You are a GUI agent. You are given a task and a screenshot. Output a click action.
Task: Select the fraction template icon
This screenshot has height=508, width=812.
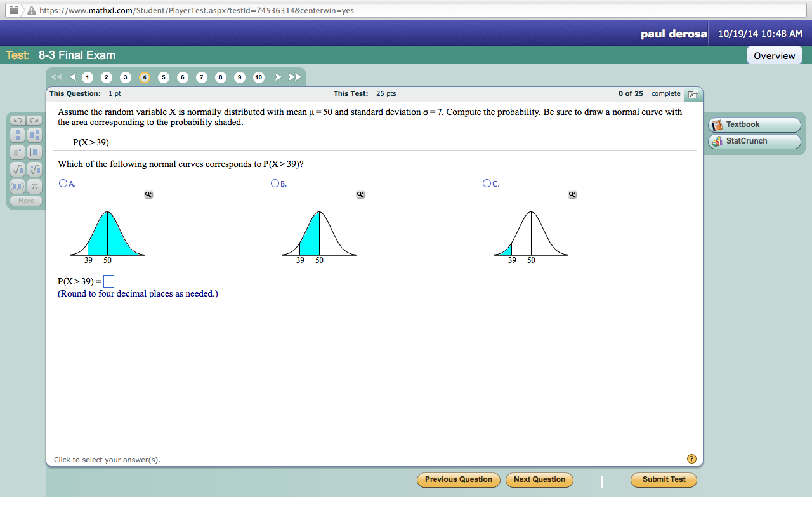point(17,135)
